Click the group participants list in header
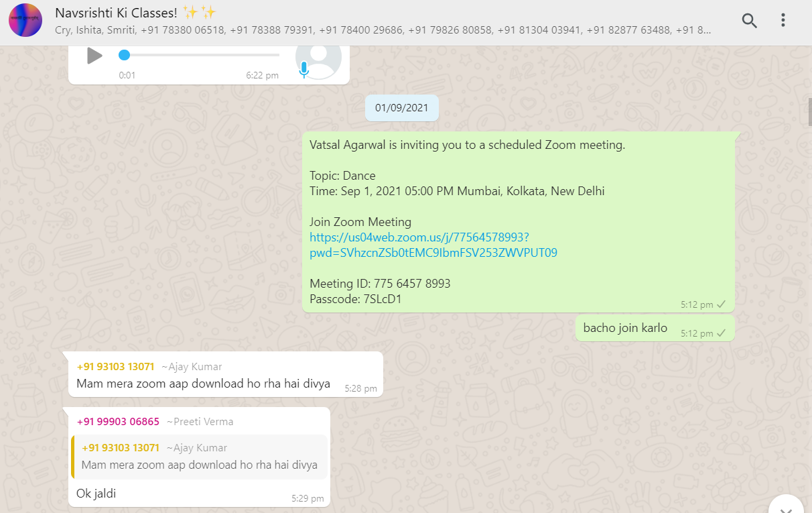 point(383,30)
